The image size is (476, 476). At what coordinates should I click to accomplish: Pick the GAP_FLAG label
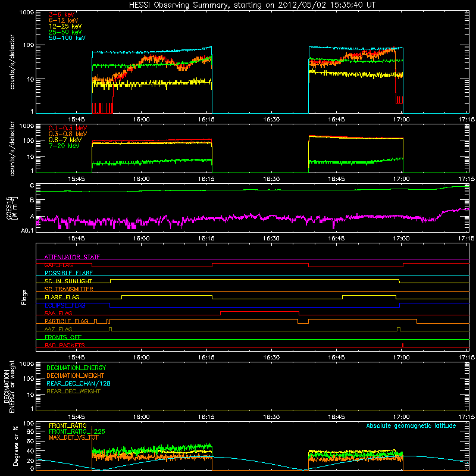pyautogui.click(x=58, y=265)
